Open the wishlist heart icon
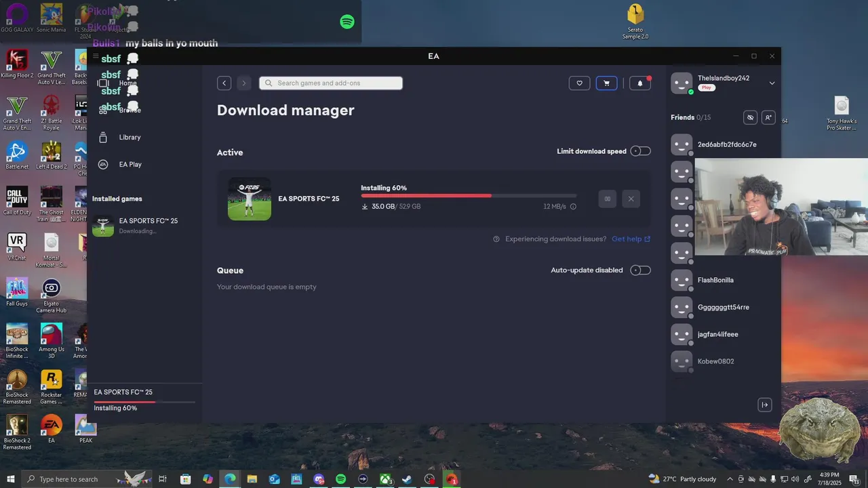The height and width of the screenshot is (488, 868). click(579, 83)
